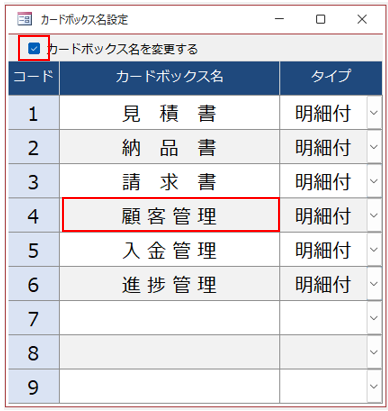Viewport: 388px width, 411px height.
Task: Click the 明細付 type value in row 2
Action: pos(323,147)
